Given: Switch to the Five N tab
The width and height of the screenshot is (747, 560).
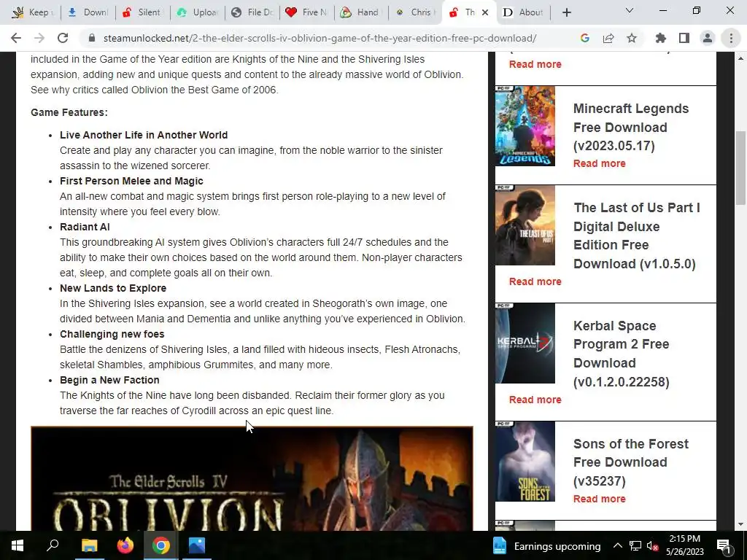Looking at the screenshot, I should [307, 12].
